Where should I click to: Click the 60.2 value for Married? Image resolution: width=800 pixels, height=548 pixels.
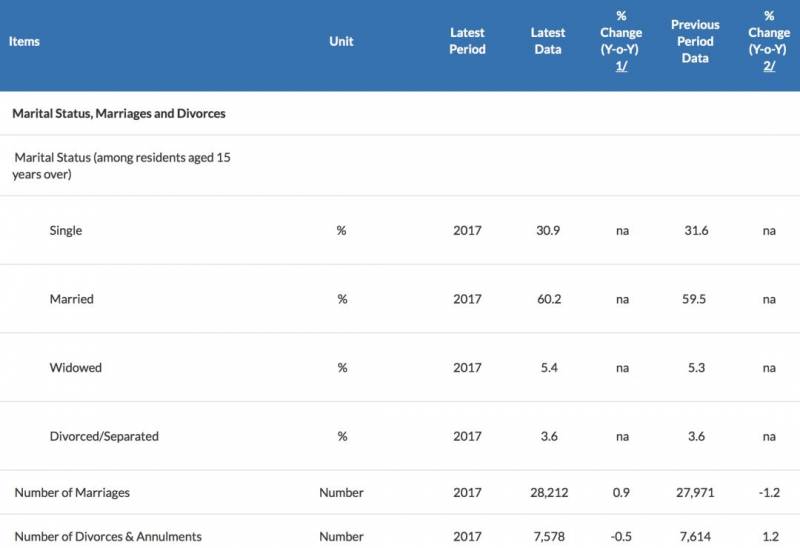pos(547,299)
